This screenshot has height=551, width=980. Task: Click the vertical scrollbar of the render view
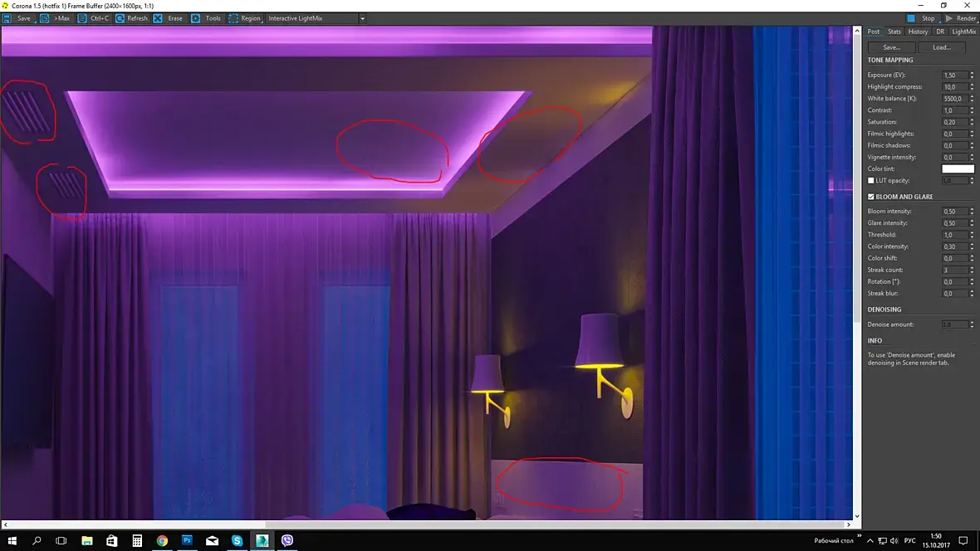(857, 178)
